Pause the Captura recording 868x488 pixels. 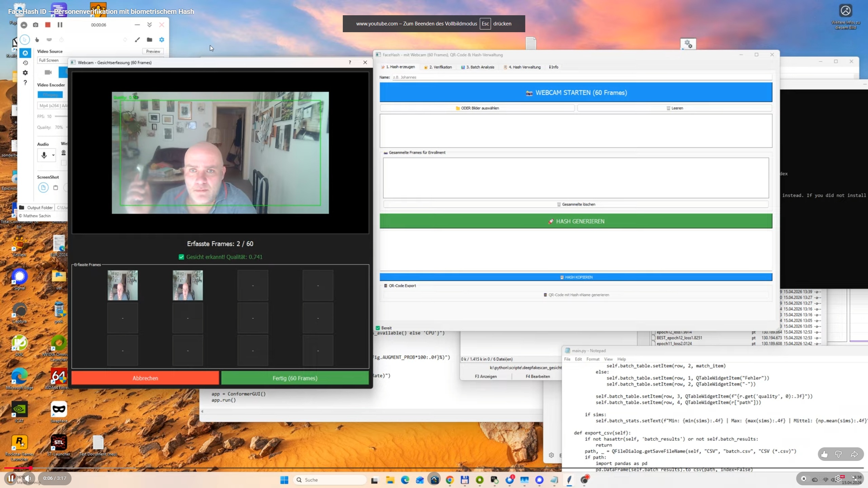[60, 25]
